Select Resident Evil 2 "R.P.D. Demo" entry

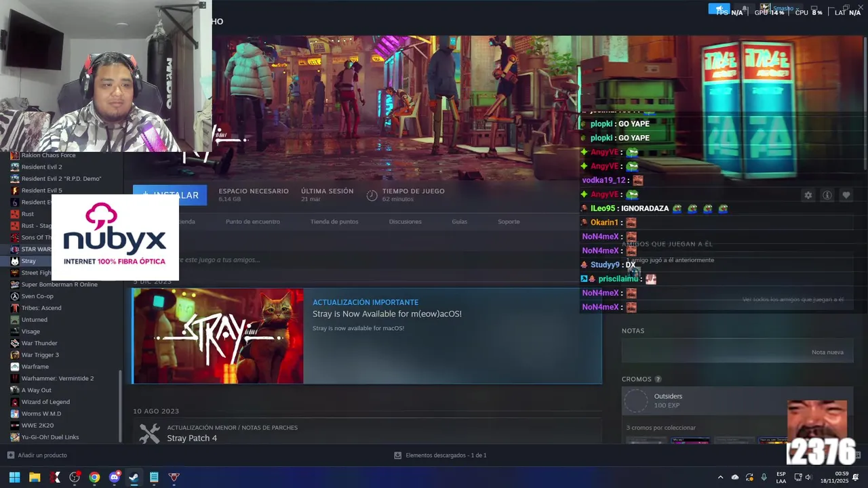[61, 179]
